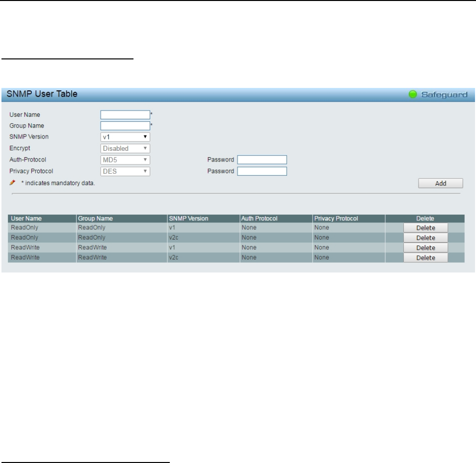Delete the ReadOnly v2c user row
This screenshot has height=463, width=476.
pyautogui.click(x=425, y=238)
